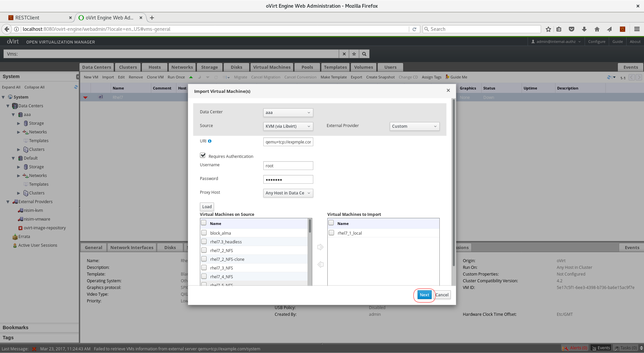The image size is (644, 353).
Task: Uncheck Requires Authentication checkbox
Action: click(x=203, y=155)
